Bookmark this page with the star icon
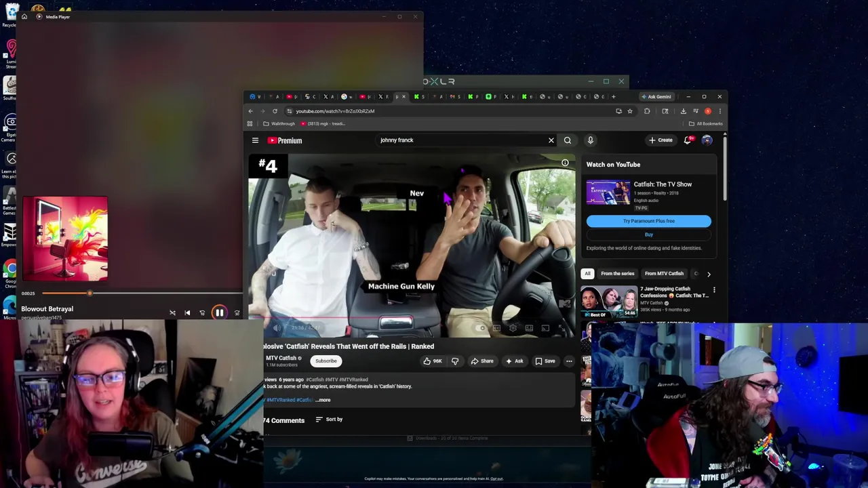868x488 pixels. 629,111
